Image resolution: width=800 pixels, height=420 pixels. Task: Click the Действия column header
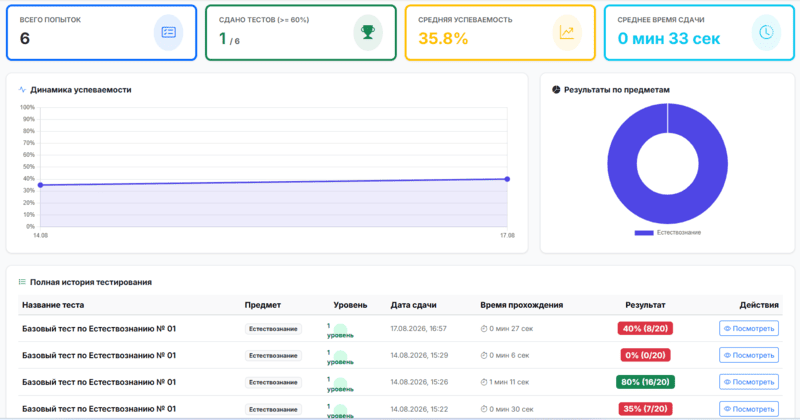click(759, 305)
